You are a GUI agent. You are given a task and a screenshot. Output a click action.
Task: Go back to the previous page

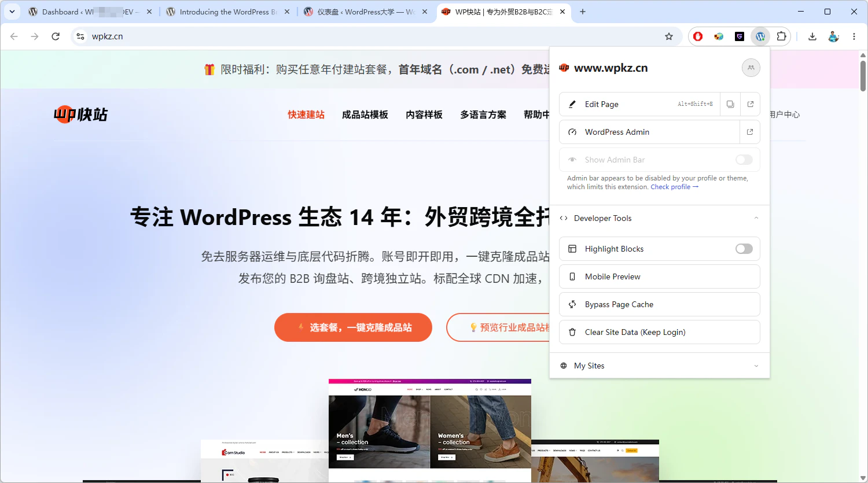tap(14, 36)
